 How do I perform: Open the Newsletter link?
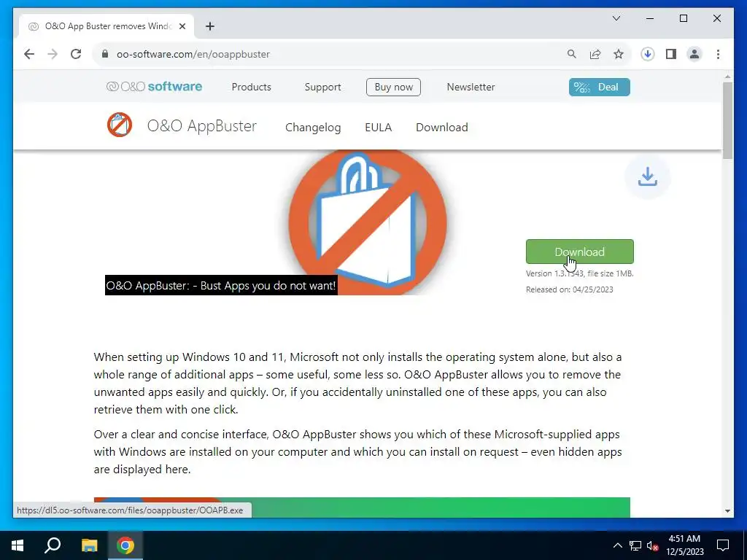(471, 87)
